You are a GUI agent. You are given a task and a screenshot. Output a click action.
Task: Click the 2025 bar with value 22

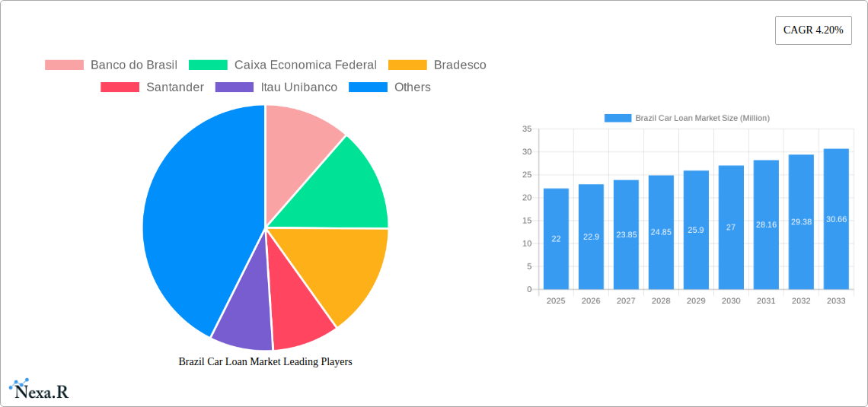556,239
